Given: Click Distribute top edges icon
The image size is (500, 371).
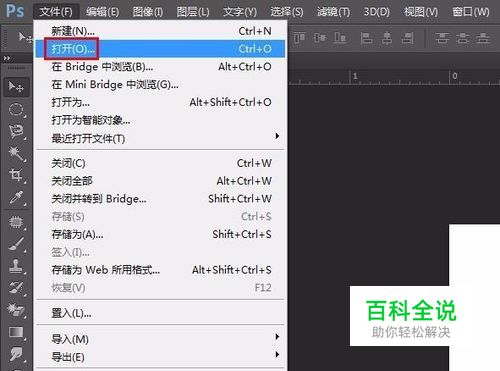Looking at the screenshot, I should (x=442, y=38).
